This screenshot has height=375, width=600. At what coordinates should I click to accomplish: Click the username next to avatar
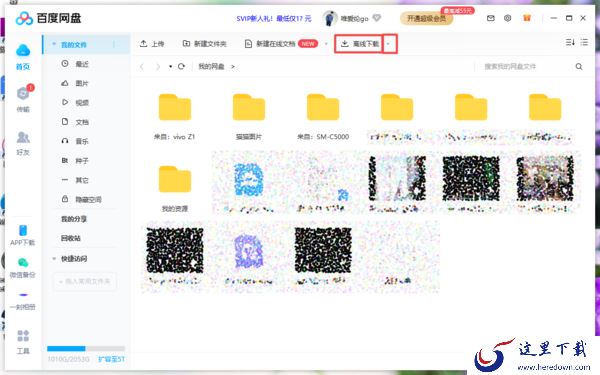click(x=354, y=18)
